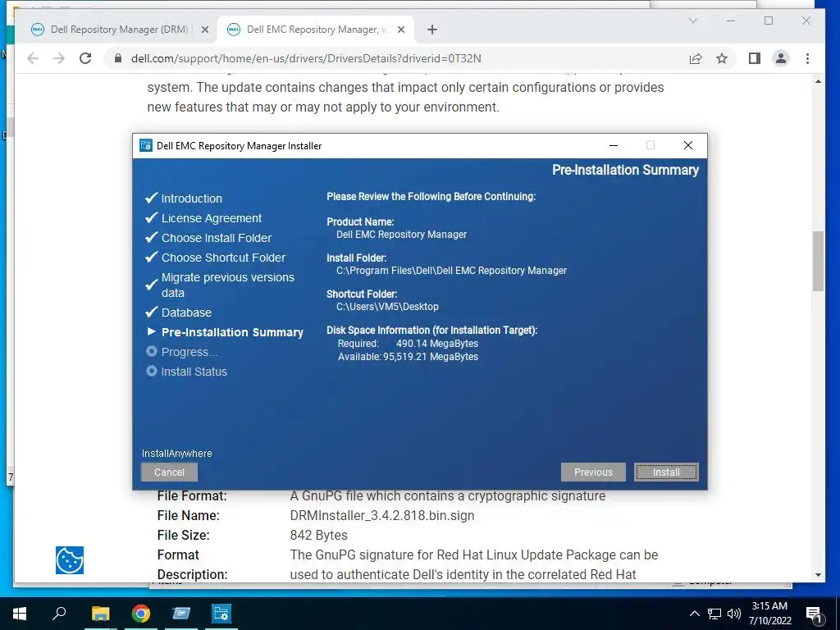The height and width of the screenshot is (630, 840).
Task: Toggle Chrome side panel icon
Action: [x=755, y=58]
